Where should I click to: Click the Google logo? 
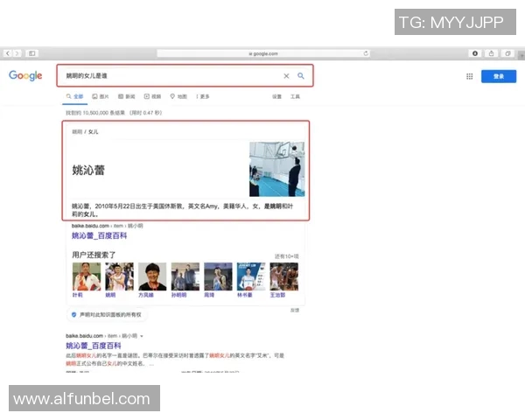pyautogui.click(x=25, y=76)
